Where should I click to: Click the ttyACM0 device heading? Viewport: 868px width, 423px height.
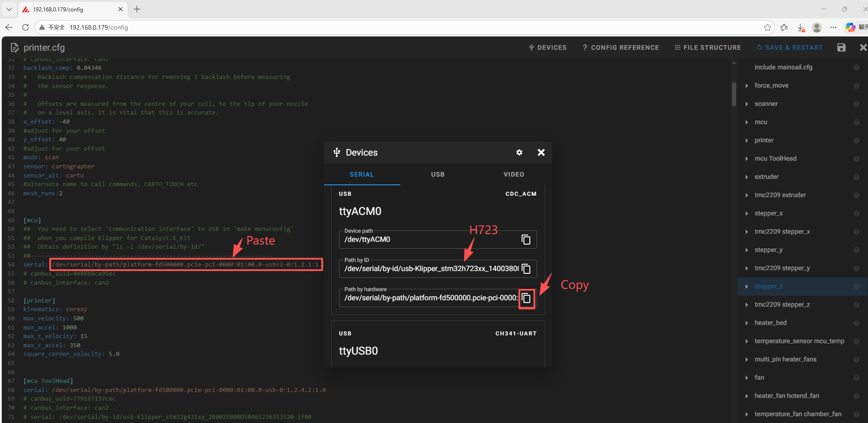tap(360, 211)
